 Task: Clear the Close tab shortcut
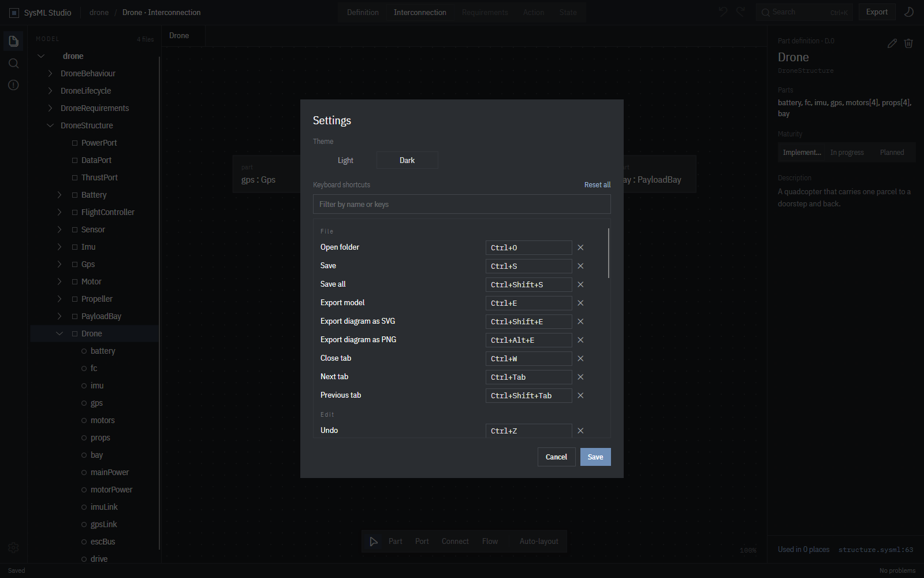point(580,358)
